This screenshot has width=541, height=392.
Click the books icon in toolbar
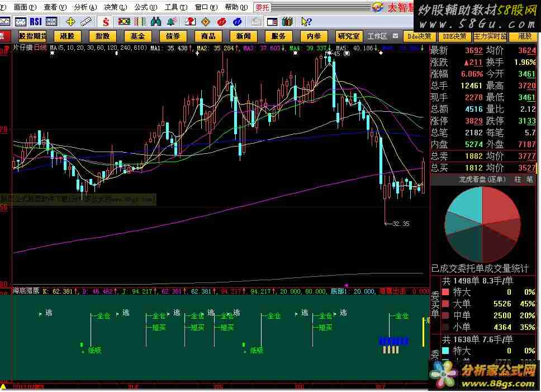pos(288,21)
